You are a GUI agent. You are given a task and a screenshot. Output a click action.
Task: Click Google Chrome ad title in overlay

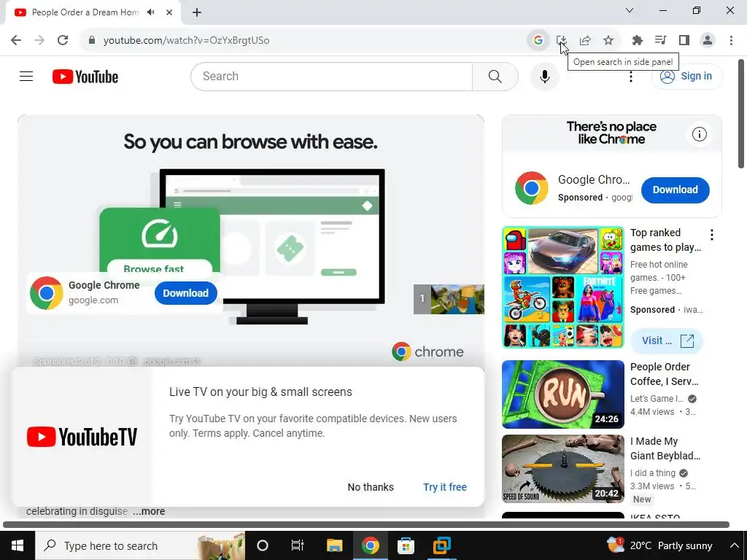pyautogui.click(x=104, y=285)
